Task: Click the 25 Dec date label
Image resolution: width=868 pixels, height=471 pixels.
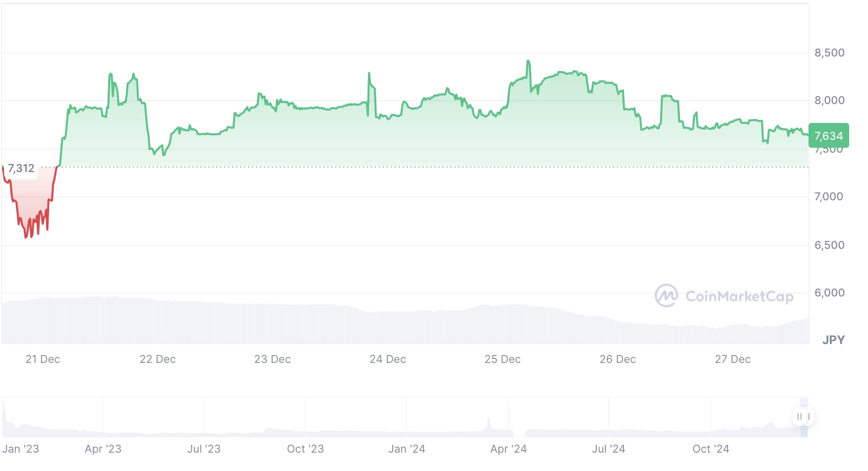Action: 502,359
